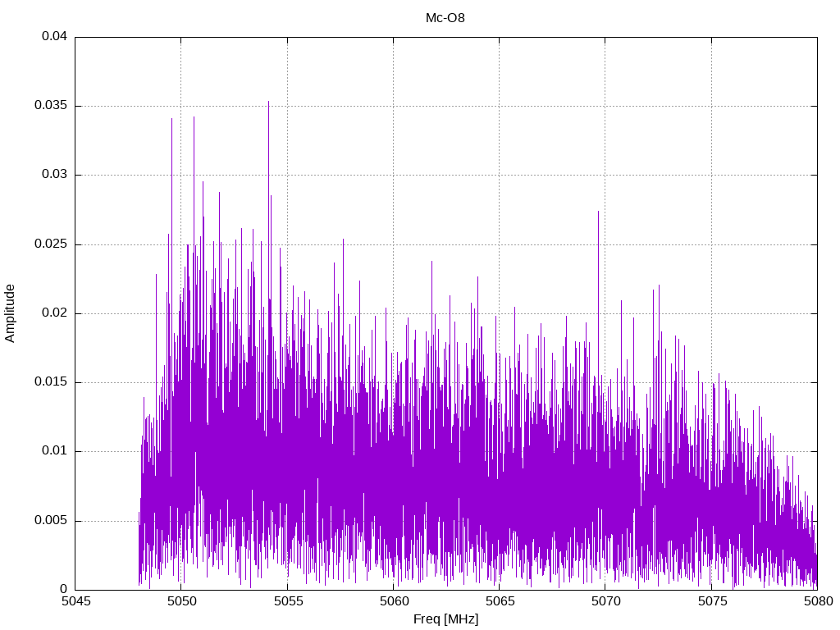The image size is (840, 630).
Task: Click the tallest spectrum peak near 5054 MHz
Action: 268,103
